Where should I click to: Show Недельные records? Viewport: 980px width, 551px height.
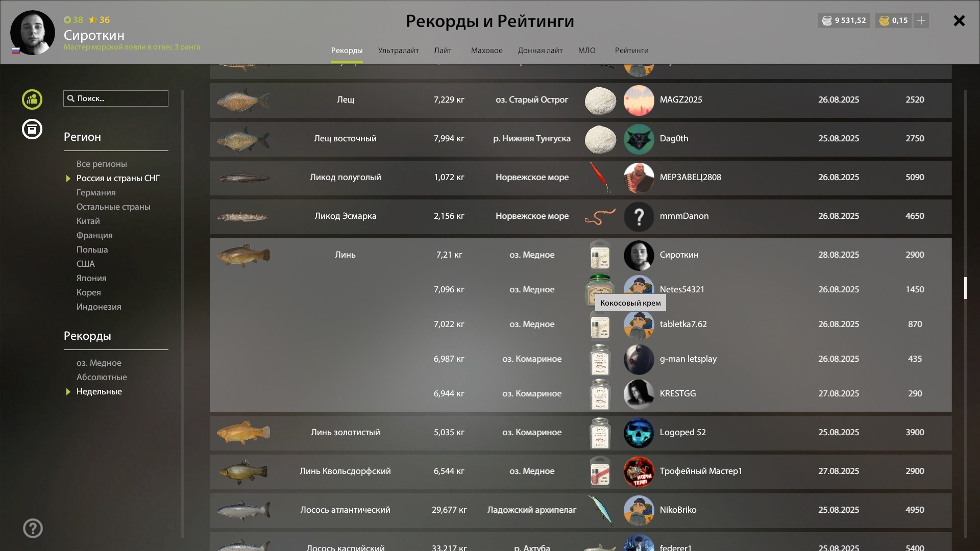(99, 391)
